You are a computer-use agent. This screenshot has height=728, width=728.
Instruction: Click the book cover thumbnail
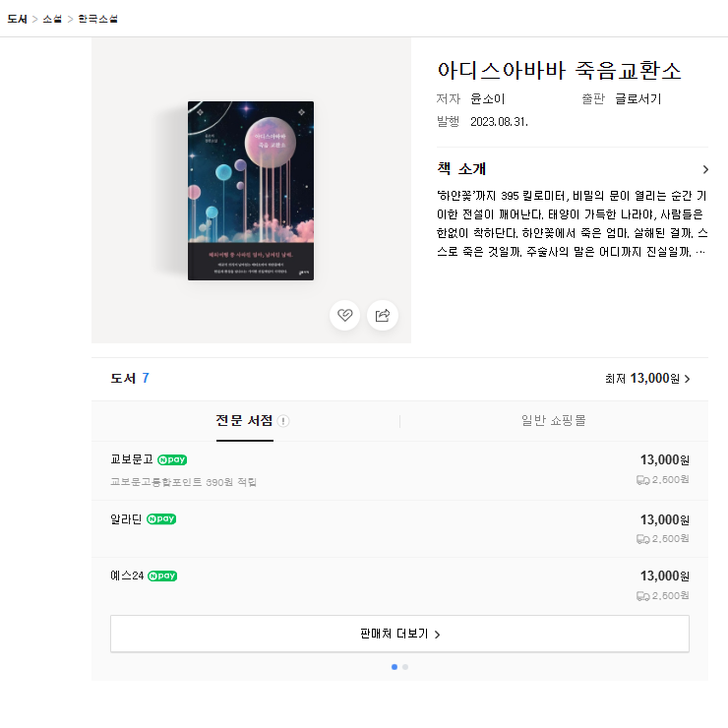point(251,191)
